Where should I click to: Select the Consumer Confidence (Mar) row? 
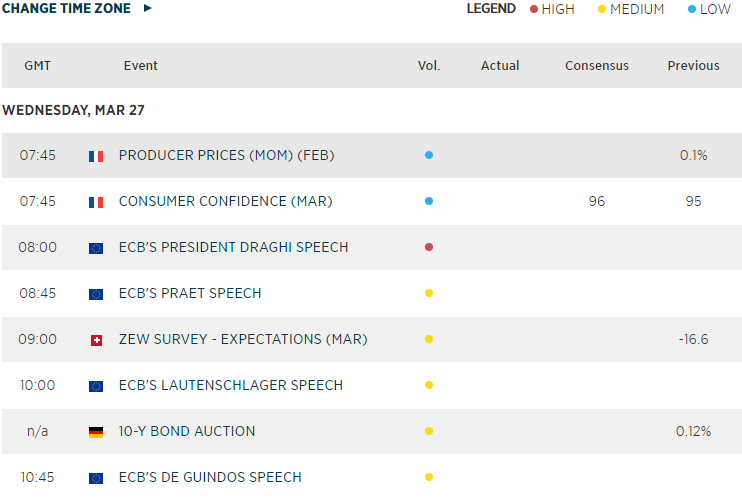click(x=225, y=201)
